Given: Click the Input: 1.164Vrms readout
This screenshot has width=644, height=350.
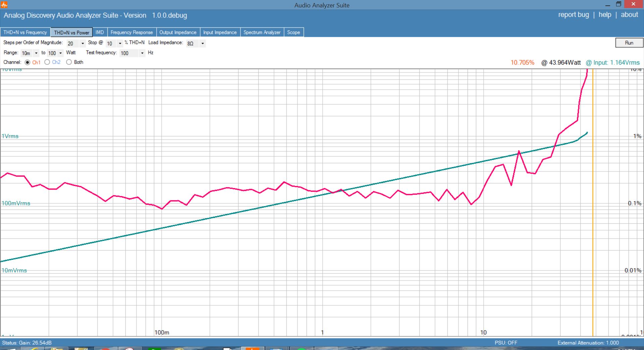Looking at the screenshot, I should (612, 62).
